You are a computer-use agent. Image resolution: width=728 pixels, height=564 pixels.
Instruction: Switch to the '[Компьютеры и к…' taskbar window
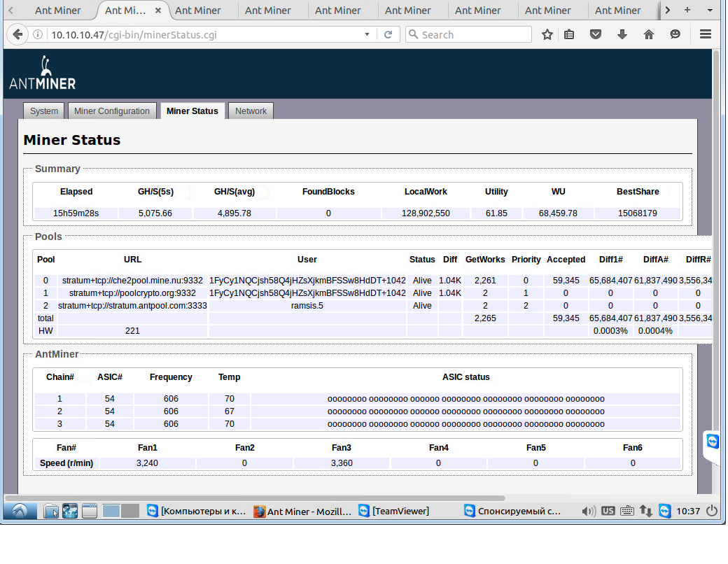(x=197, y=511)
